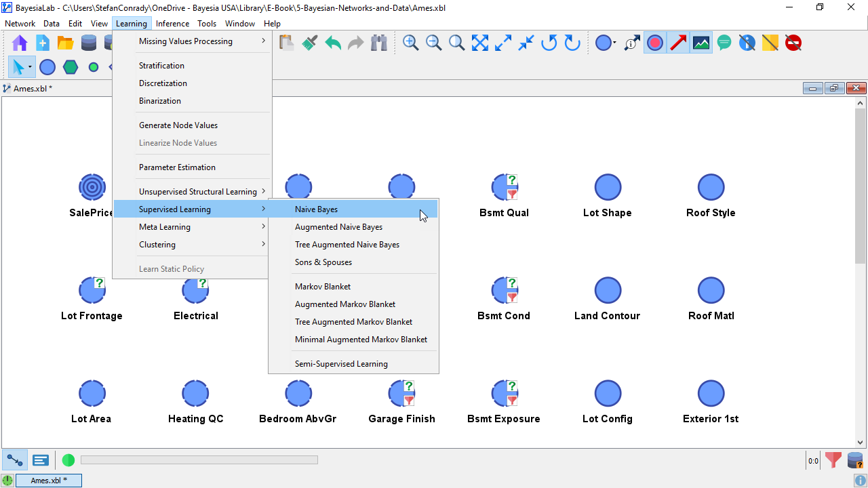Open a file using the folder icon
The width and height of the screenshot is (868, 488).
click(66, 43)
